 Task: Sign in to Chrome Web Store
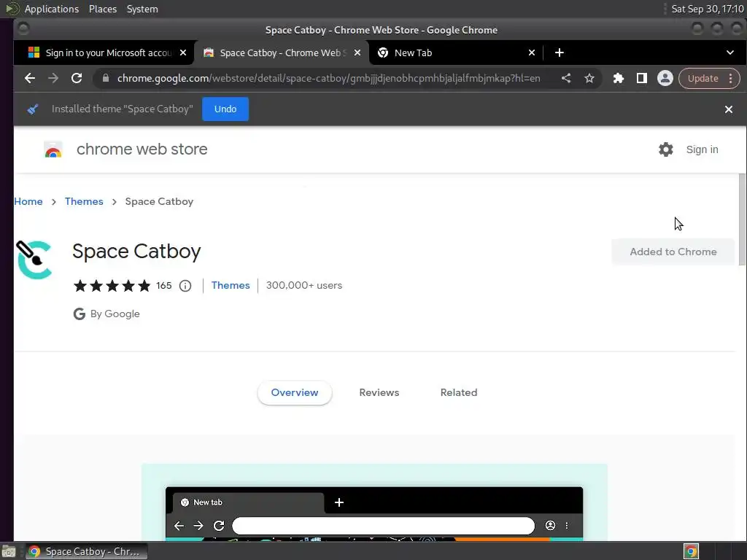[702, 149]
